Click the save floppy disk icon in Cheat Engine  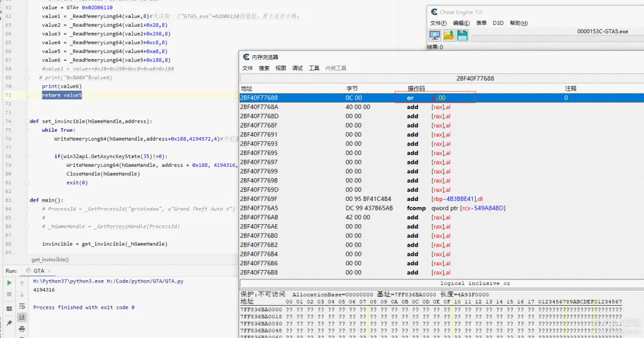tap(462, 36)
